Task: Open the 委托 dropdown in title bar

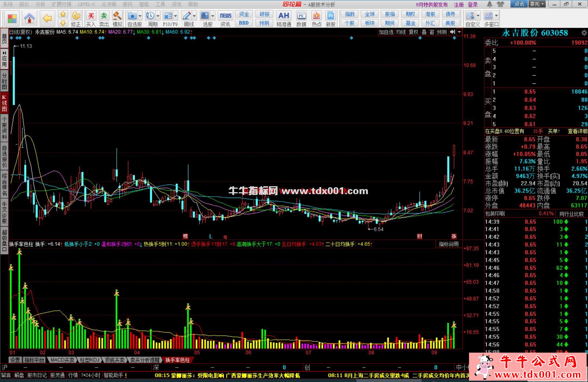Action: 537,4
